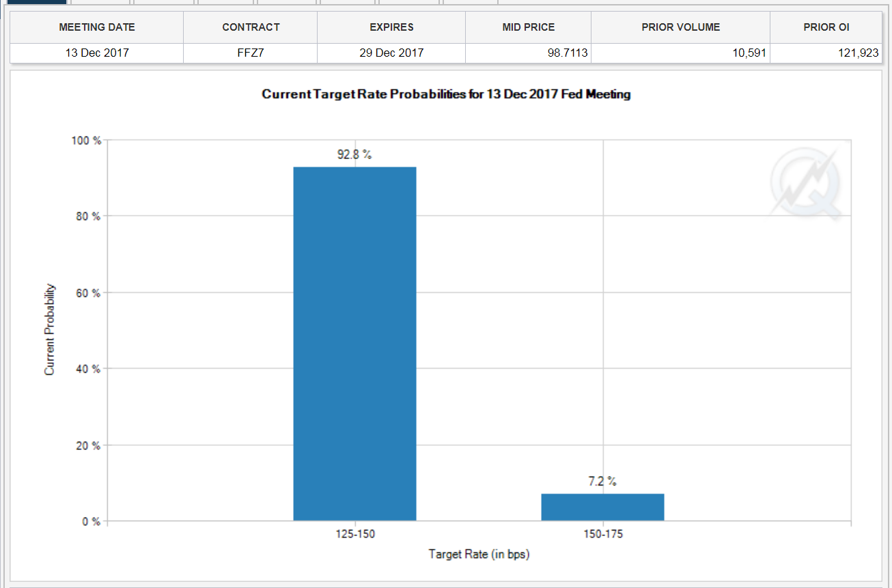Click the 40 % y-axis tick label
Screen dimensions: 892x588
click(88, 369)
